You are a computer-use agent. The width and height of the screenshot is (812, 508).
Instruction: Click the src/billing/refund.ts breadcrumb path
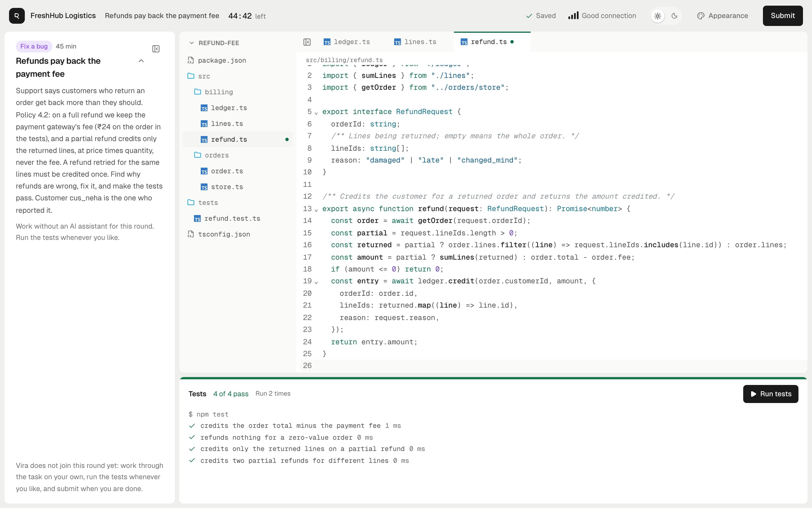(344, 60)
